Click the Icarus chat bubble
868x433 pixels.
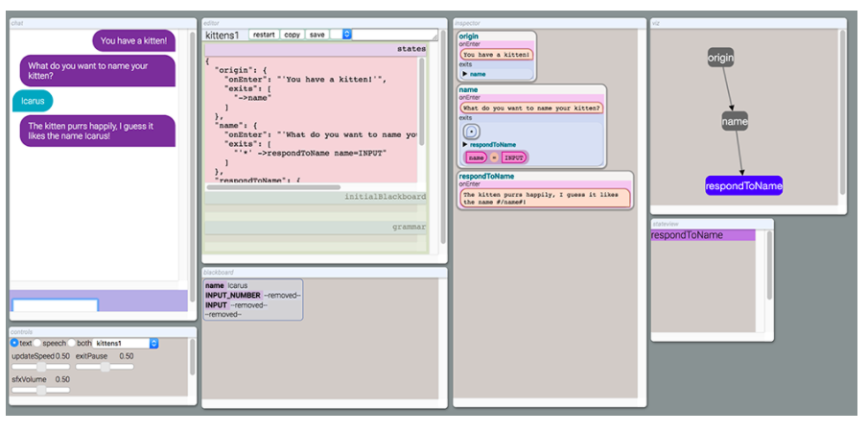click(x=33, y=101)
